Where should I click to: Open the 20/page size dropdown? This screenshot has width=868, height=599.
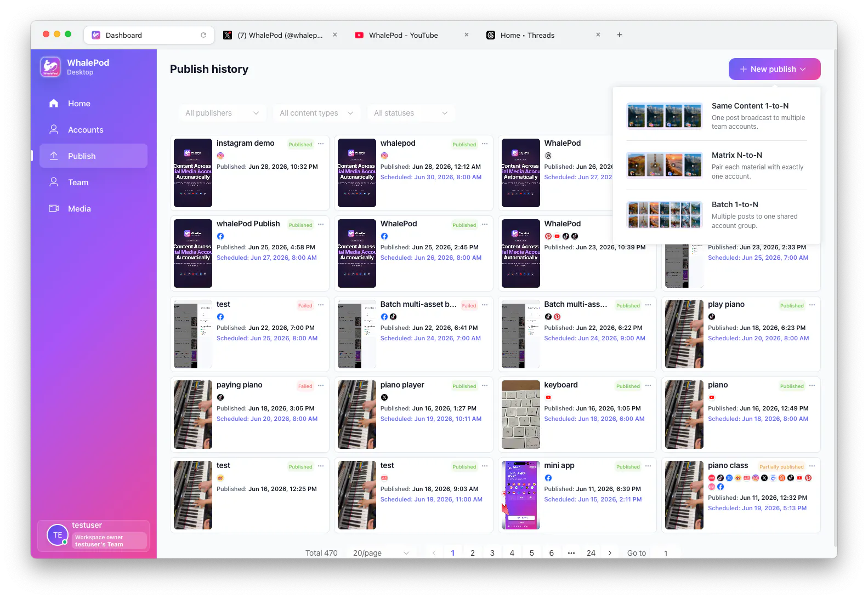tap(381, 553)
